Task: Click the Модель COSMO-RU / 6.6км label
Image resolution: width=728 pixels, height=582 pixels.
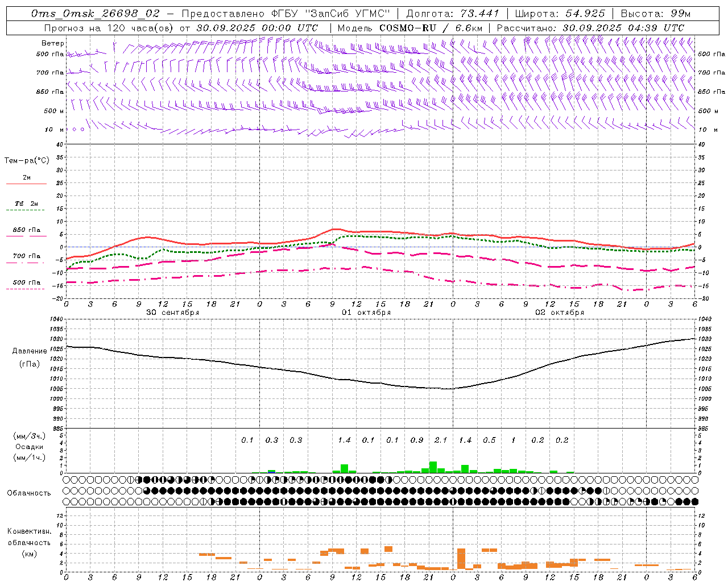Action: 410,28
